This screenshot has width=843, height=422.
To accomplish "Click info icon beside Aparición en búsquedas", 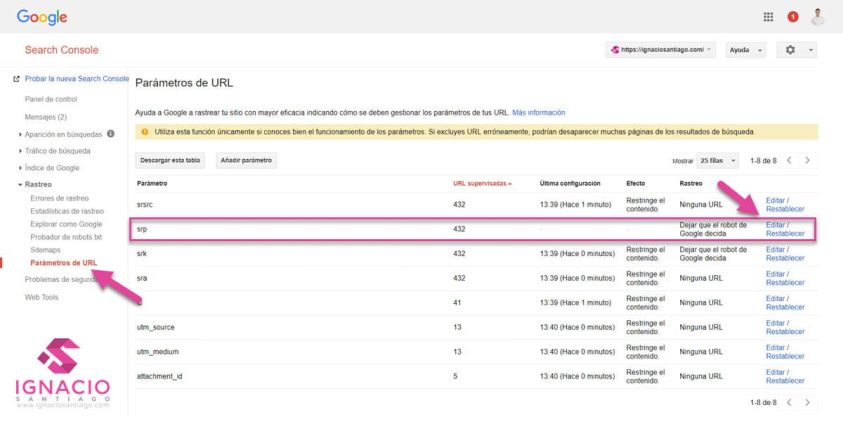I will point(110,134).
